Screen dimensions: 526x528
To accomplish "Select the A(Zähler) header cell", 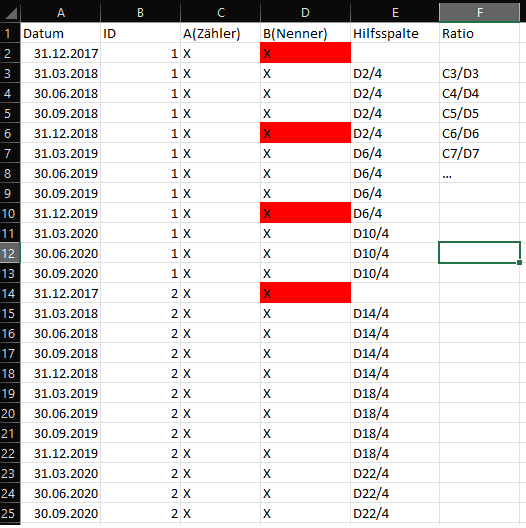I will coord(221,33).
